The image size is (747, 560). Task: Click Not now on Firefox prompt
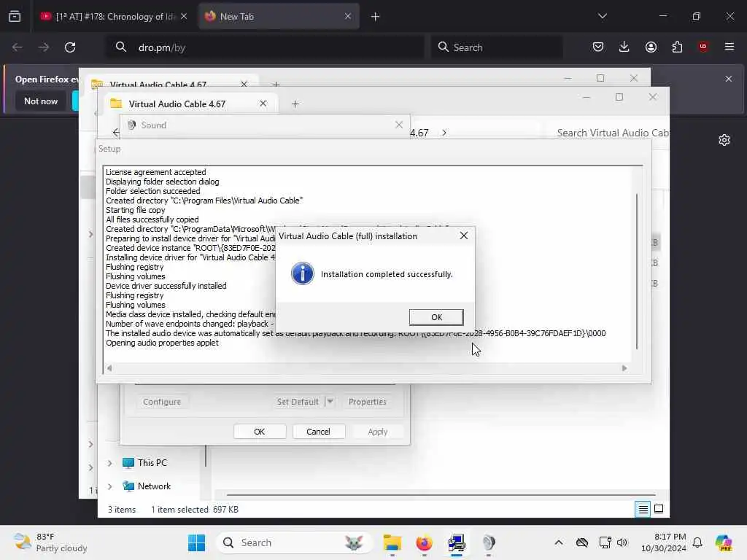41,101
